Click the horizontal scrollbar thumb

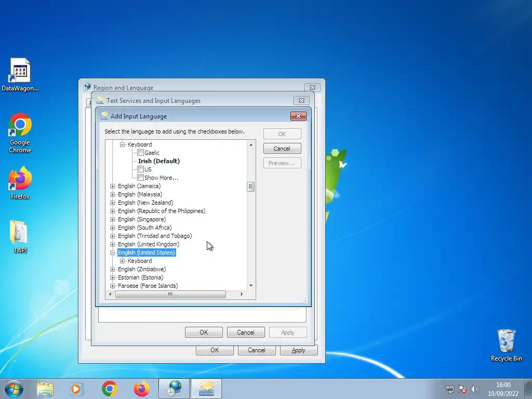pos(170,294)
